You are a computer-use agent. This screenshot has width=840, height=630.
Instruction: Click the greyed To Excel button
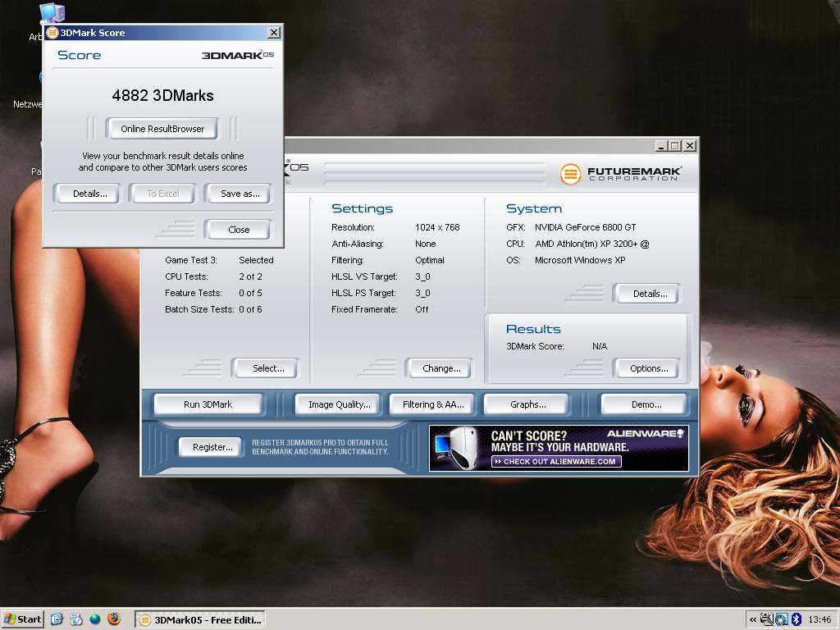pyautogui.click(x=163, y=194)
